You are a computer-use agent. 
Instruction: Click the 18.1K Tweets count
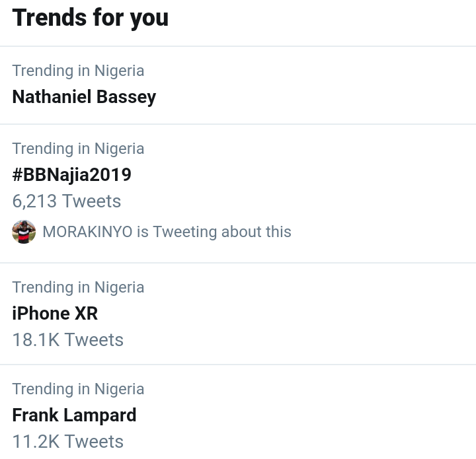67,340
